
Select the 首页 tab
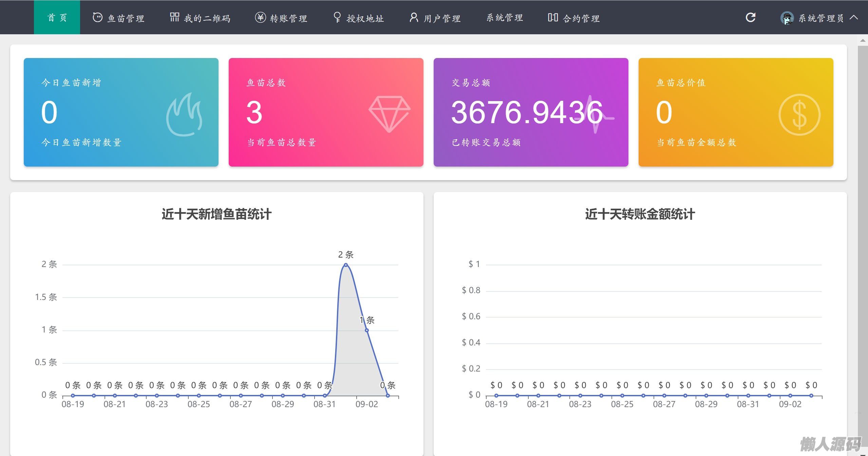point(57,17)
